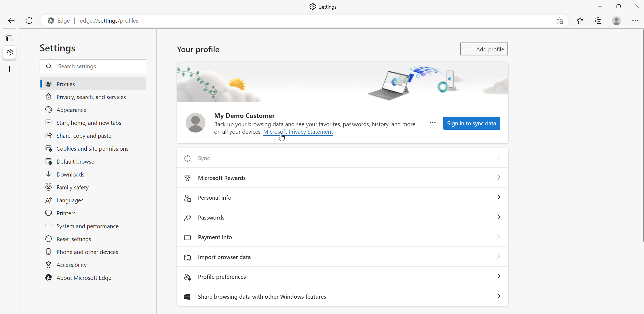Expand Import browser data chevron

[x=499, y=257]
